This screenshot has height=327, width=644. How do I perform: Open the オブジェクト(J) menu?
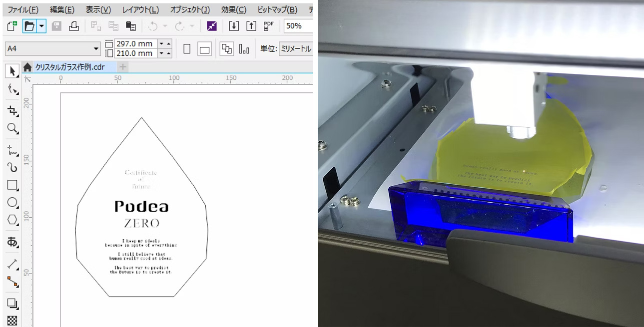click(190, 9)
